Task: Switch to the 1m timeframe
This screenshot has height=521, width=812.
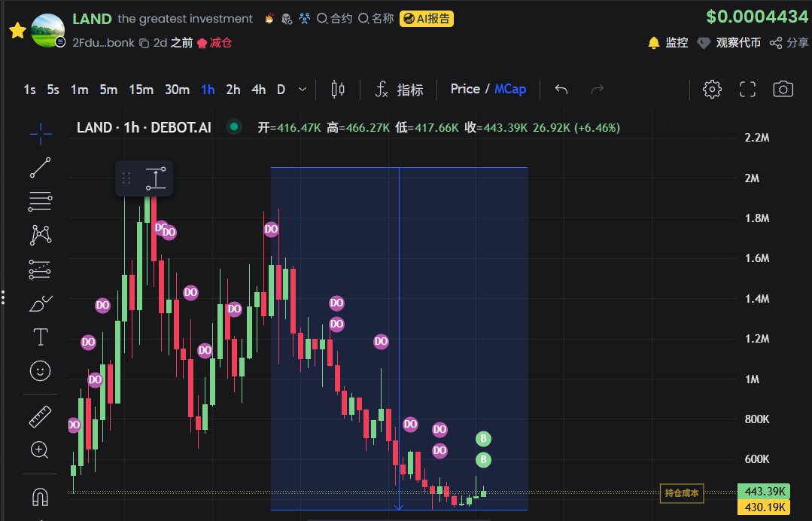Action: pos(79,90)
